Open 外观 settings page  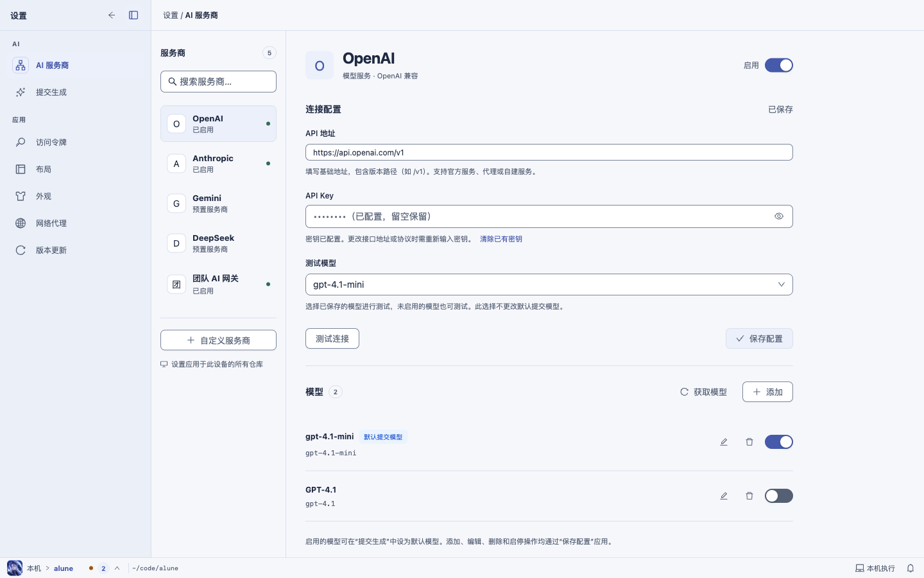tap(75, 197)
